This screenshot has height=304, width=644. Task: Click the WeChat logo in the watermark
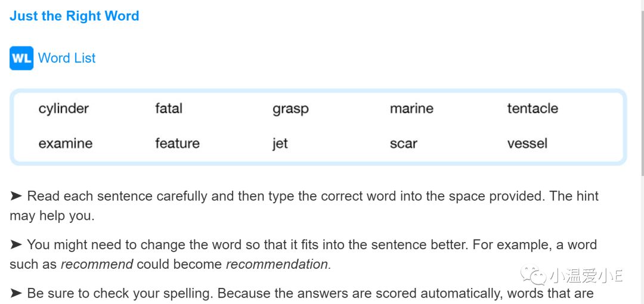point(532,274)
